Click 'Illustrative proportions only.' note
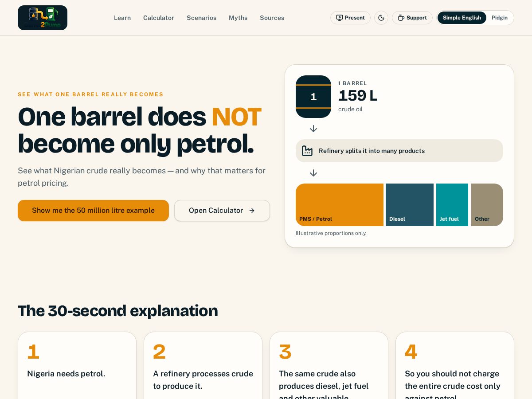 (331, 233)
